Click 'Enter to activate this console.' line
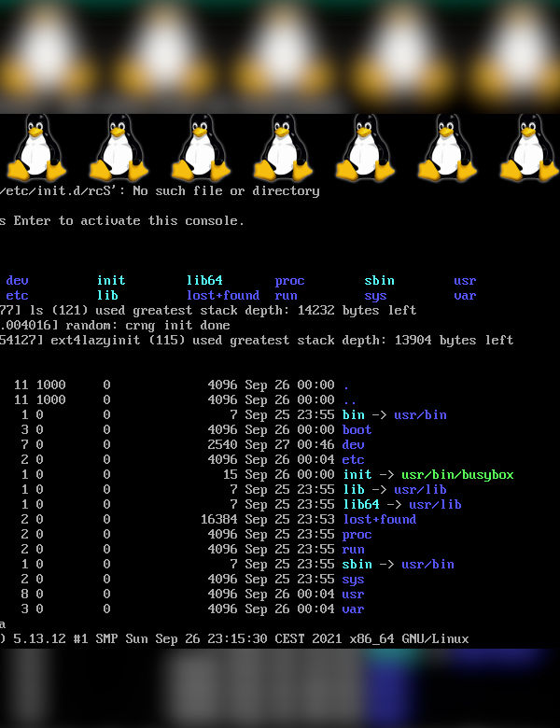 [129, 220]
